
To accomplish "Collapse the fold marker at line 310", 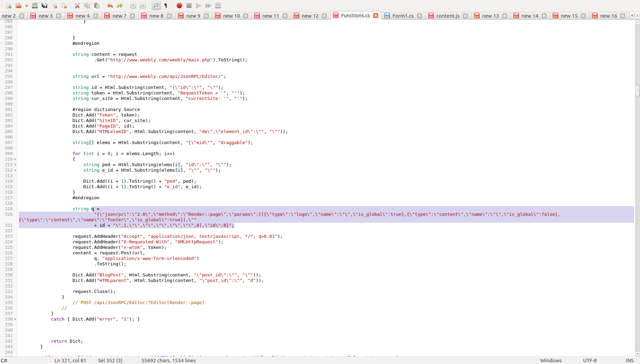I will 15,159.
